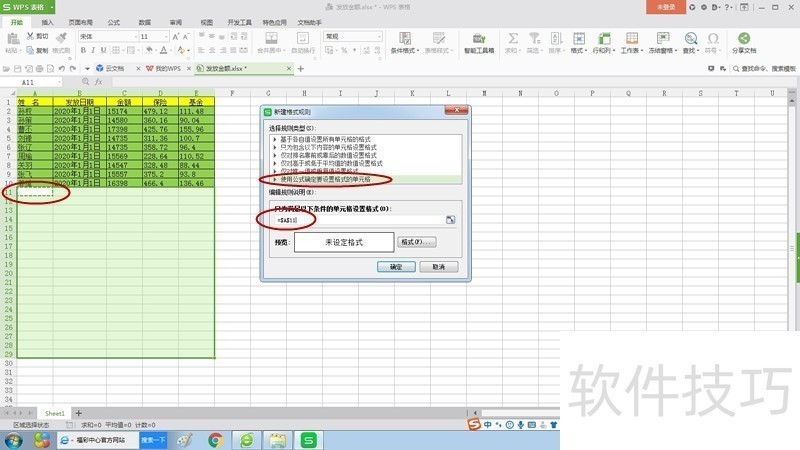Click the 求和 AutoSum sigma icon
This screenshot has width=800, height=450.
513,38
